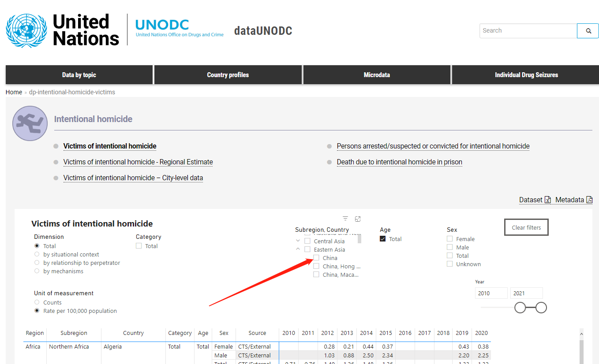Expand the Central Asia subregion
Image resolution: width=599 pixels, height=364 pixels.
tap(298, 241)
